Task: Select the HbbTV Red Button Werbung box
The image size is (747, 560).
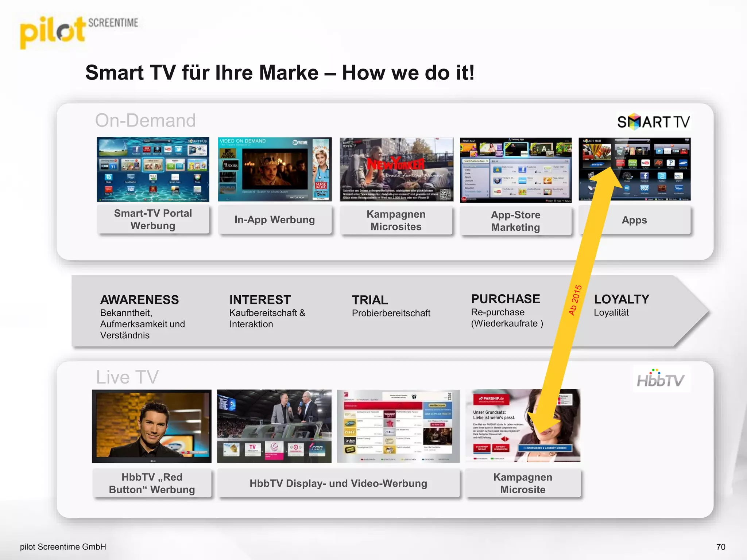Action: 152,483
